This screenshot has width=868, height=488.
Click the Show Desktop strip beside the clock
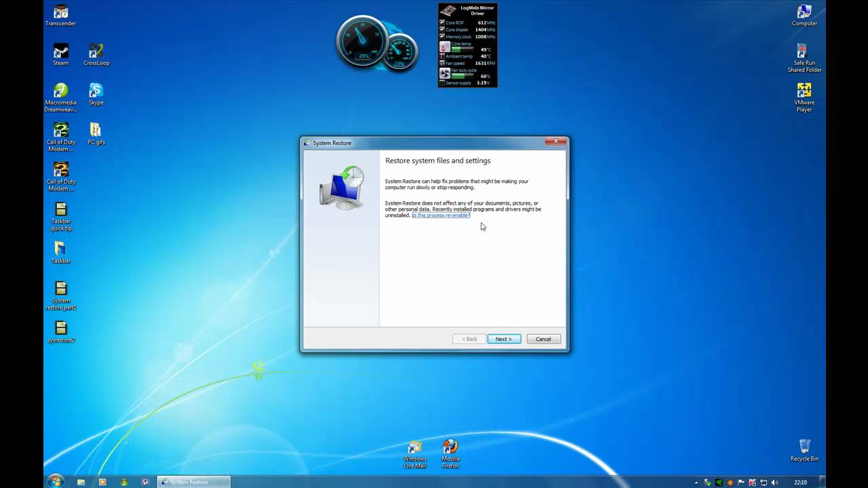pos(822,482)
